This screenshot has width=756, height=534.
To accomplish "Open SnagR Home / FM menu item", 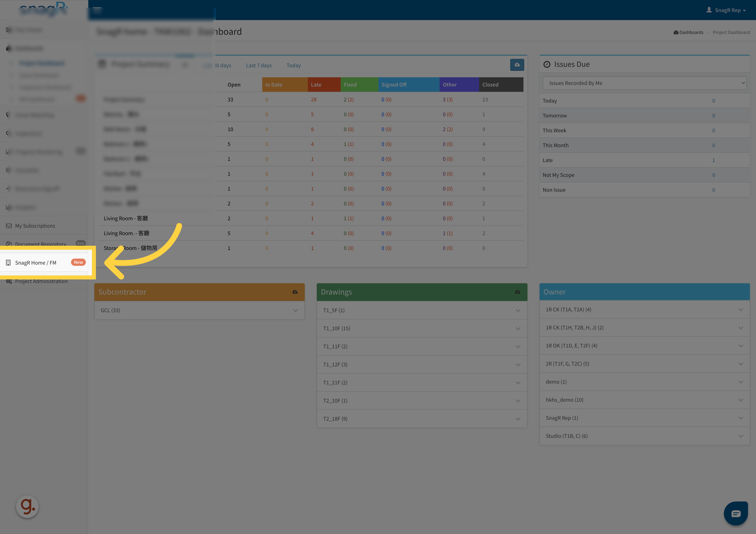I will (x=36, y=263).
